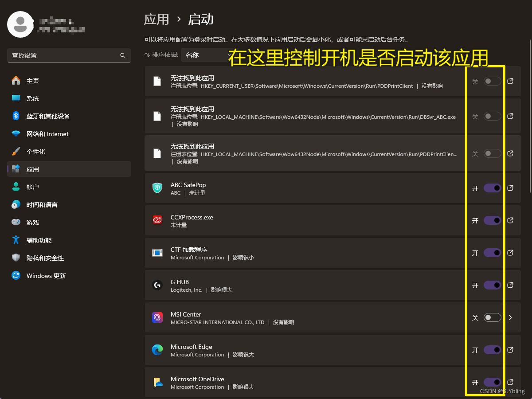The image size is (532, 399).
Task: Open external link for CTF 加载程序
Action: pyautogui.click(x=510, y=253)
